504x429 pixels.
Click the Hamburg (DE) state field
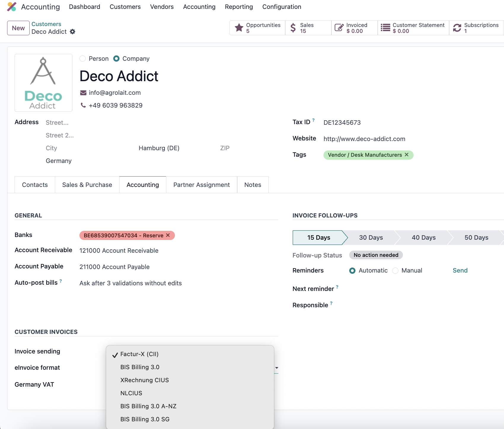pos(159,148)
